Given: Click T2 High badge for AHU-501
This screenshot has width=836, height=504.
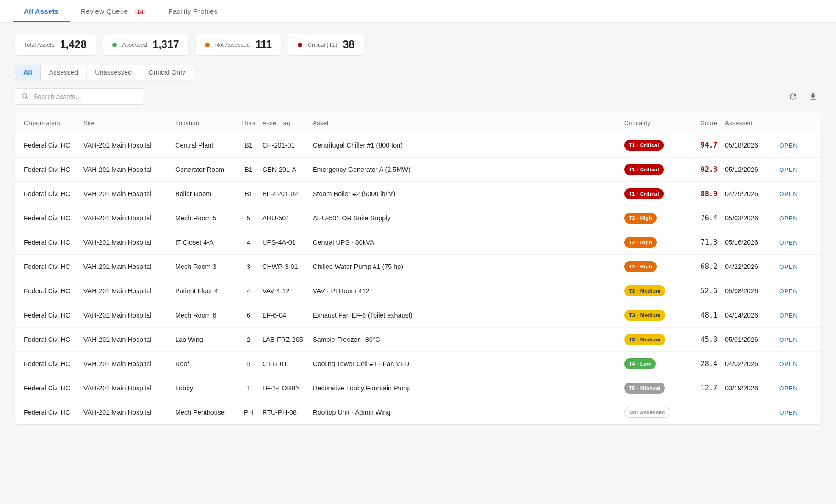Looking at the screenshot, I should tap(640, 218).
